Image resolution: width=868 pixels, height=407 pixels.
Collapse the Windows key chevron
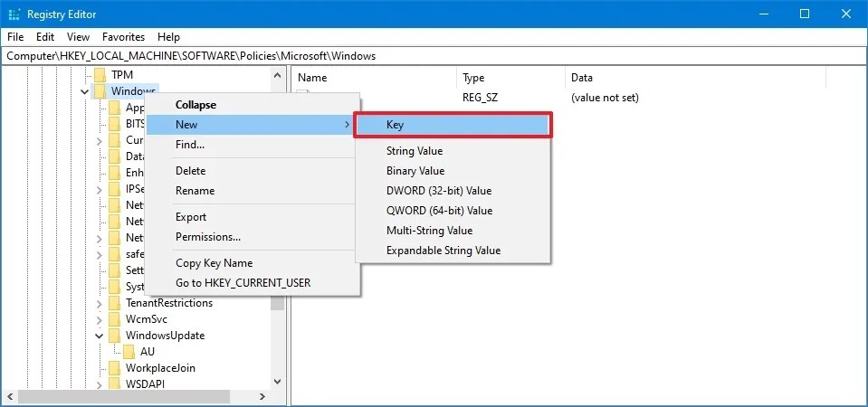coord(85,91)
